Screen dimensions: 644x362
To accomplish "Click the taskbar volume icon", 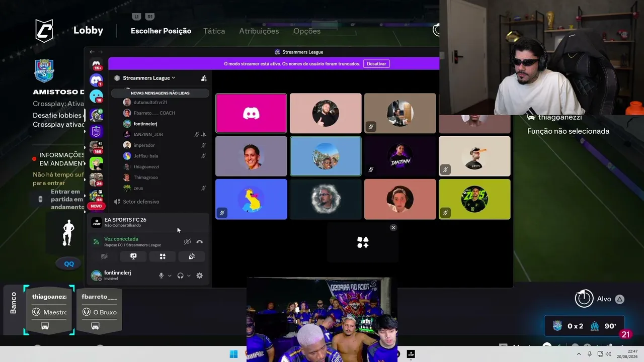I will (x=608, y=354).
